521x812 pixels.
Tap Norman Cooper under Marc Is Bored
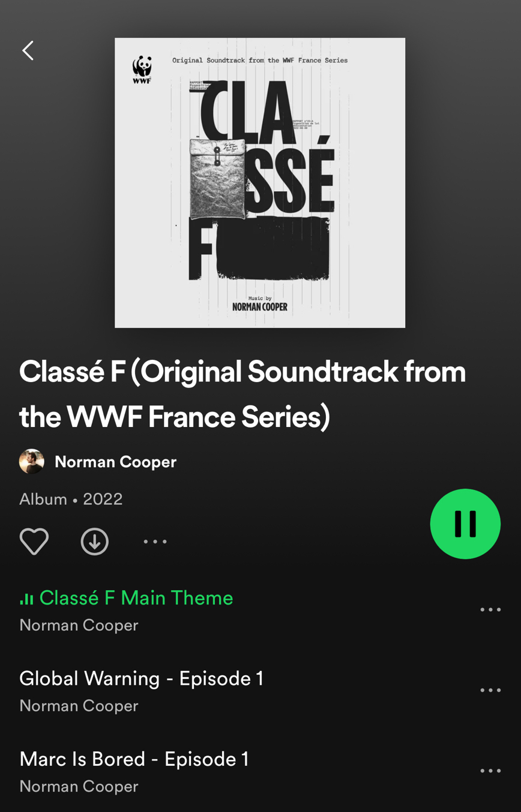pyautogui.click(x=79, y=786)
